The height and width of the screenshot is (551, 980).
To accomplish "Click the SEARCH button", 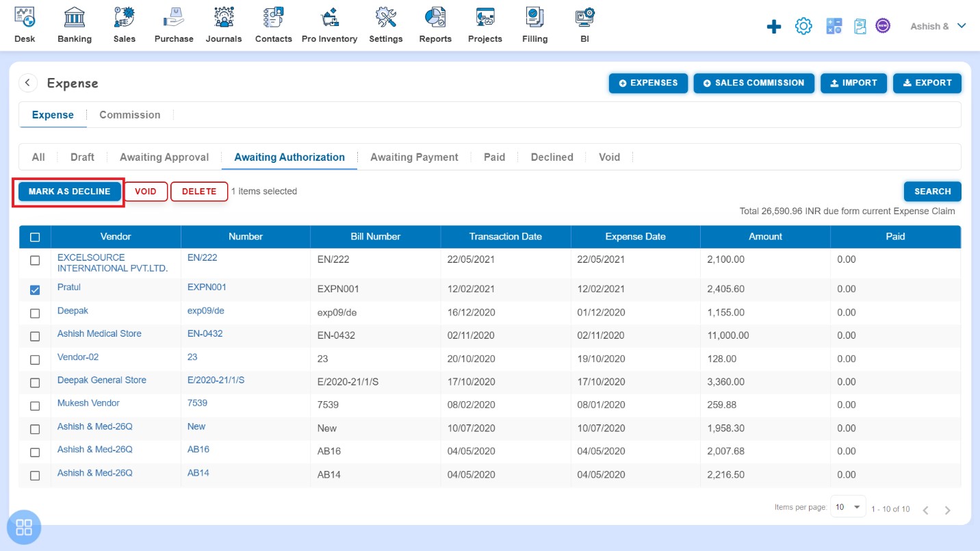I will pyautogui.click(x=932, y=192).
